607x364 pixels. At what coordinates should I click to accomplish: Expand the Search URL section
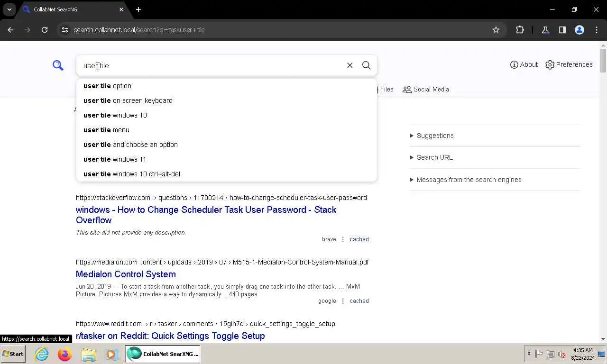[x=495, y=157]
